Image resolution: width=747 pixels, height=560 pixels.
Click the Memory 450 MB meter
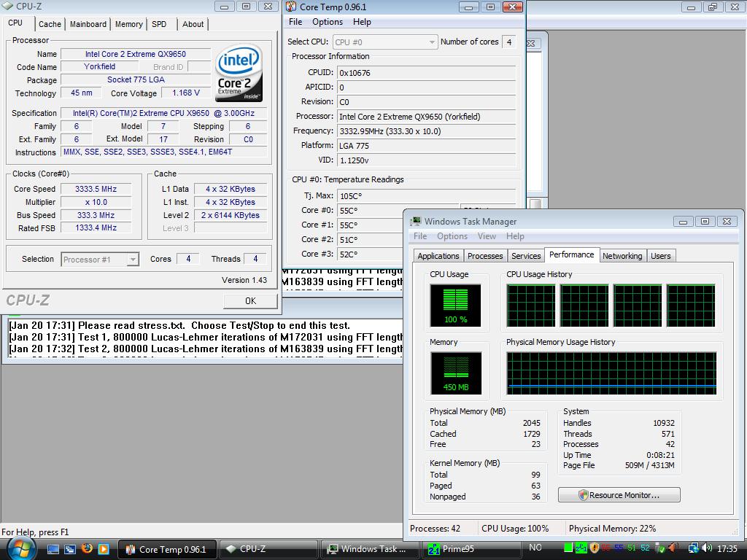[x=455, y=373]
